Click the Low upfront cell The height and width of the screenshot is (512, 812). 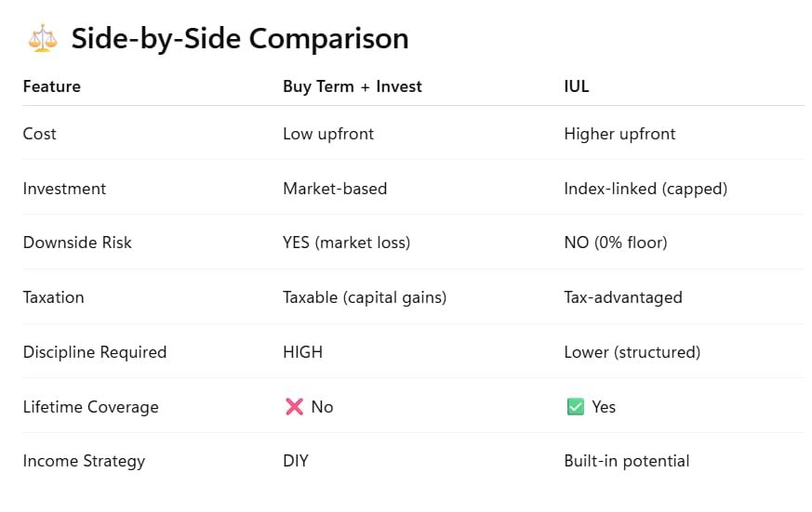[x=328, y=134]
